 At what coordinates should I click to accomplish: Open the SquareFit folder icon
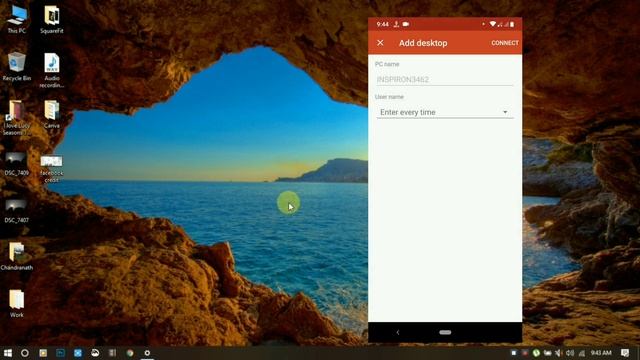[52, 19]
